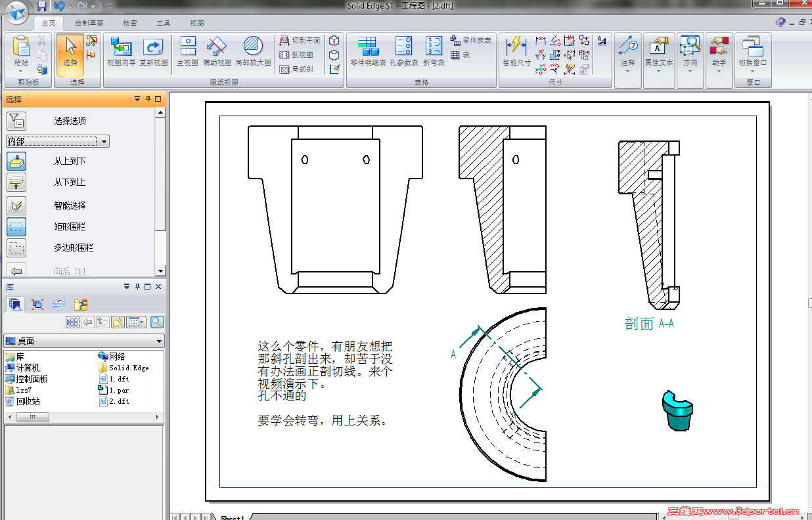Open the library Layers tab icon
The height and width of the screenshot is (520, 812).
click(58, 305)
